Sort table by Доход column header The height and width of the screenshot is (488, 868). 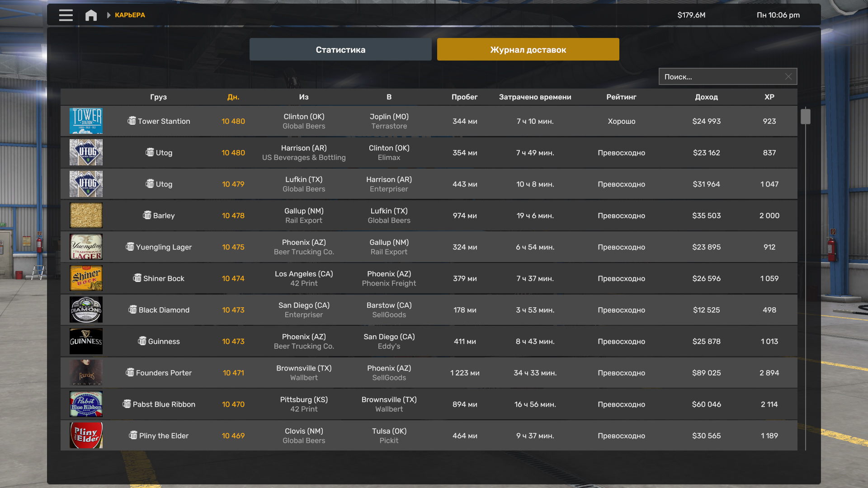706,97
